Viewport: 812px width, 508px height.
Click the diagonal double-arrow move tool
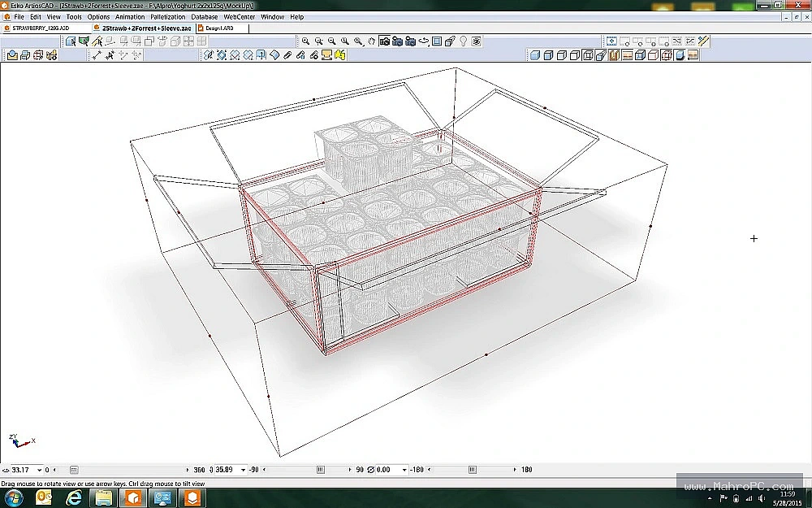tap(97, 54)
